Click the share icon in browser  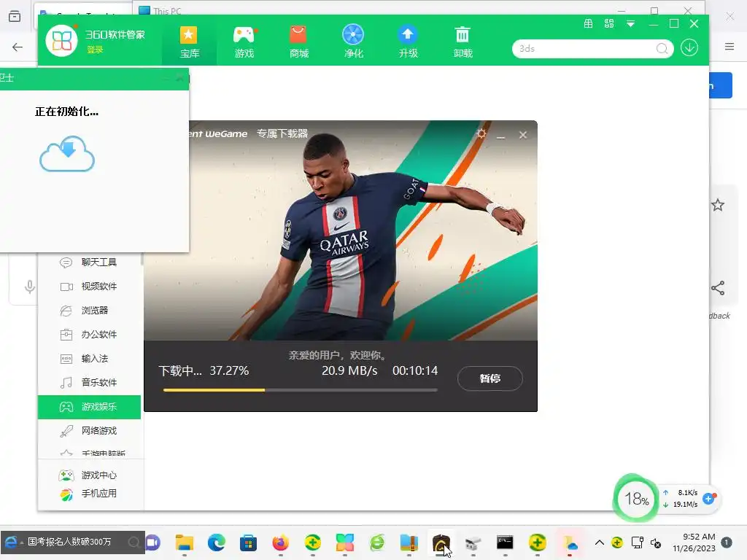[718, 287]
